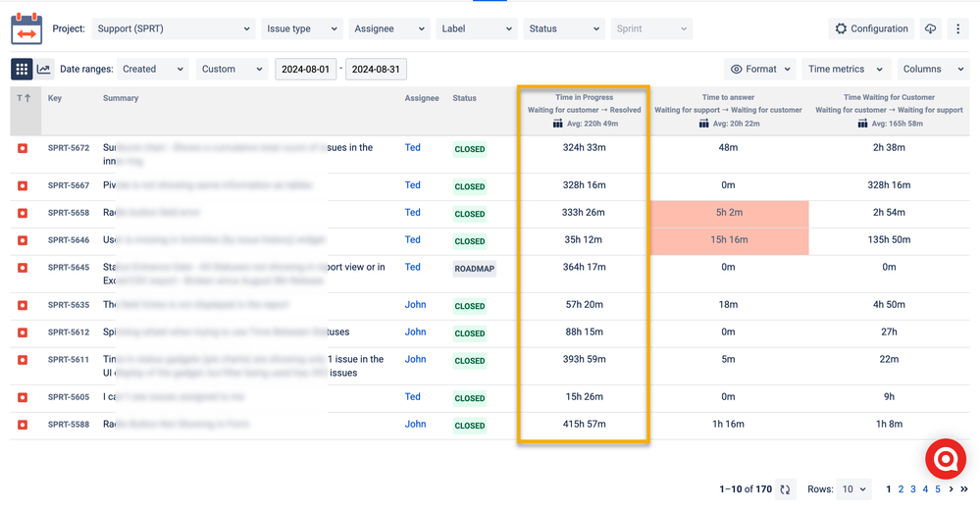Click calendar icon under Time in Progress

[557, 124]
